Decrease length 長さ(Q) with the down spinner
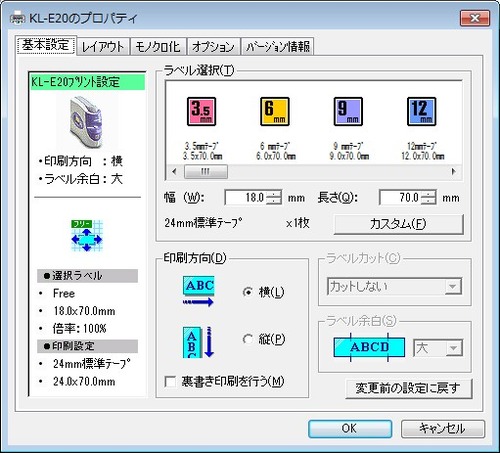Screen dimensions: 500x453 point(428,201)
